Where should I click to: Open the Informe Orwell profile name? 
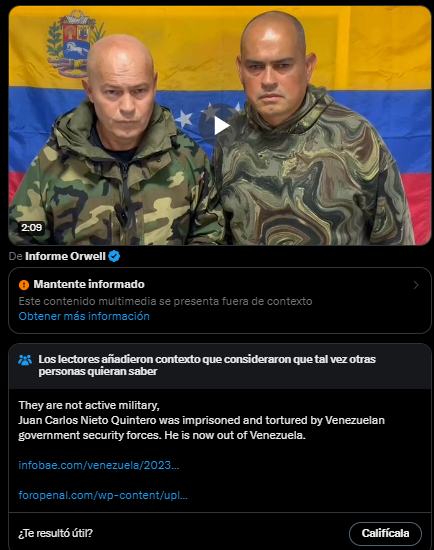point(65,256)
